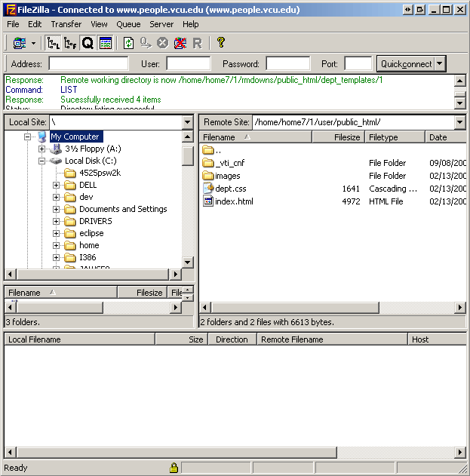Click the User input field
The height and width of the screenshot is (476, 470).
click(189, 64)
